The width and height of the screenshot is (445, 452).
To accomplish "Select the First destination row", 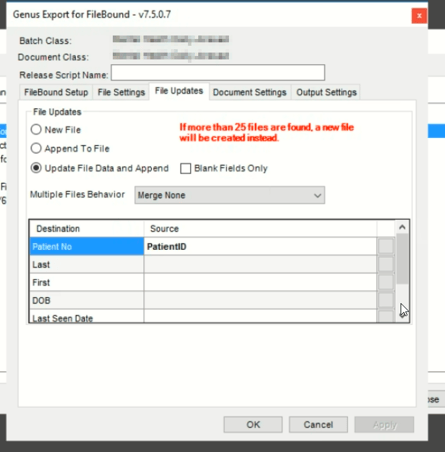I will point(87,283).
